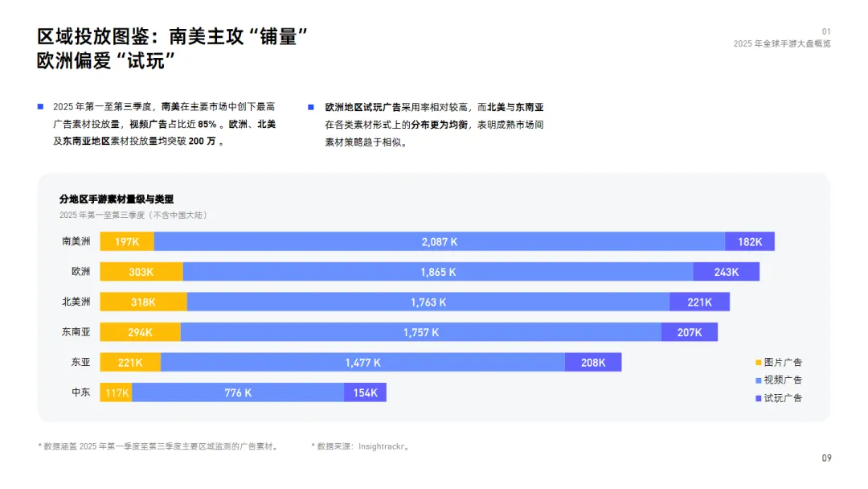
Task: Click the 207K playable ad segment
Action: point(690,332)
